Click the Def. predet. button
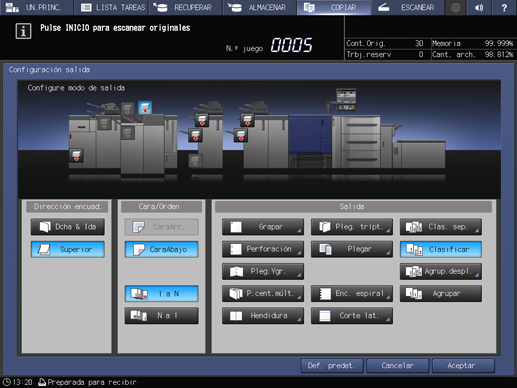 [332, 366]
